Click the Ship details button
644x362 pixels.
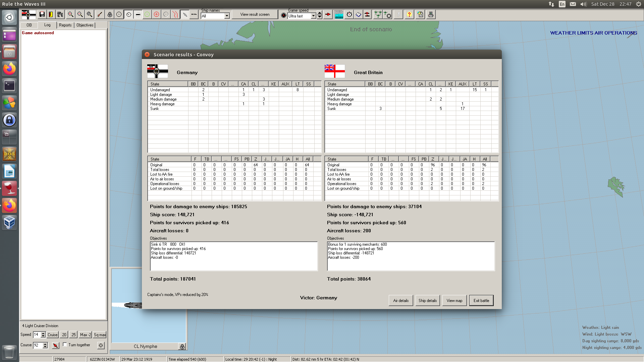pos(427,301)
